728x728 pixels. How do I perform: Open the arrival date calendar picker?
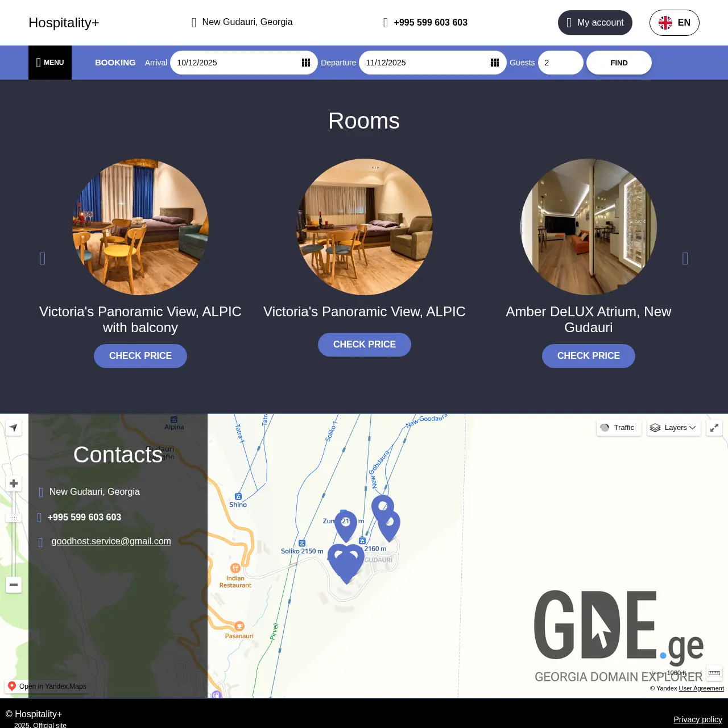[x=306, y=63]
